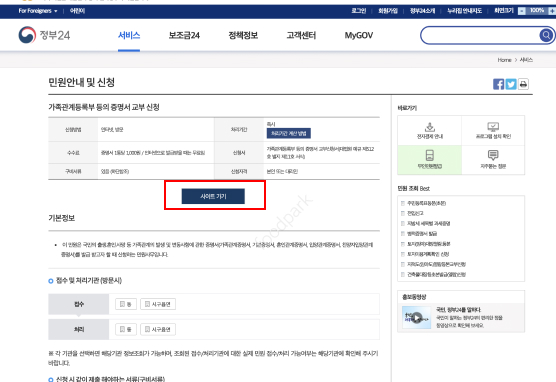Image resolution: width=556 pixels, height=382 pixels.
Task: Click the 서비스 breadcrumb link
Action: [526, 60]
